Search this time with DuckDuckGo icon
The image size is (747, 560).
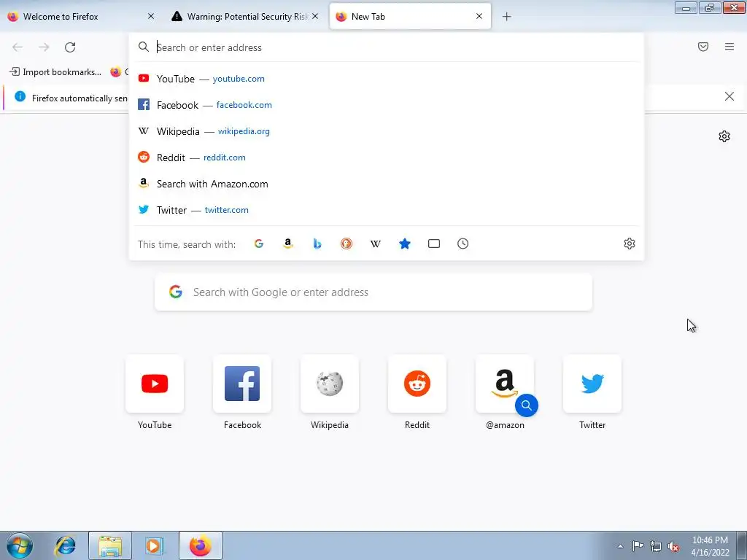click(x=347, y=244)
